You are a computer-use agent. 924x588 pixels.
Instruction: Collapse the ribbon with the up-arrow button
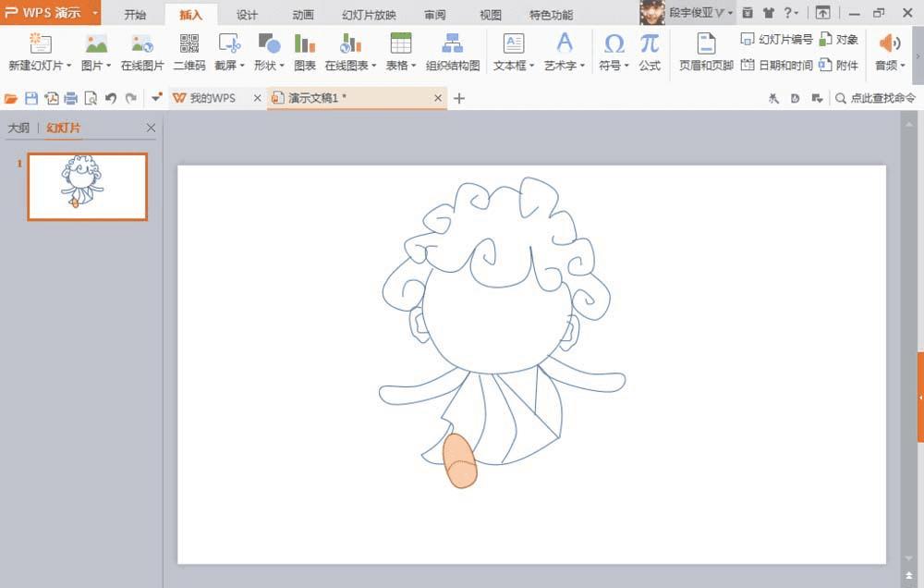coord(822,12)
